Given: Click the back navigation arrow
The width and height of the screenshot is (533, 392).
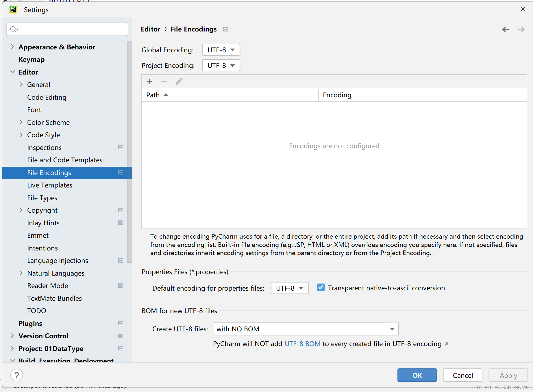Looking at the screenshot, I should coord(506,29).
